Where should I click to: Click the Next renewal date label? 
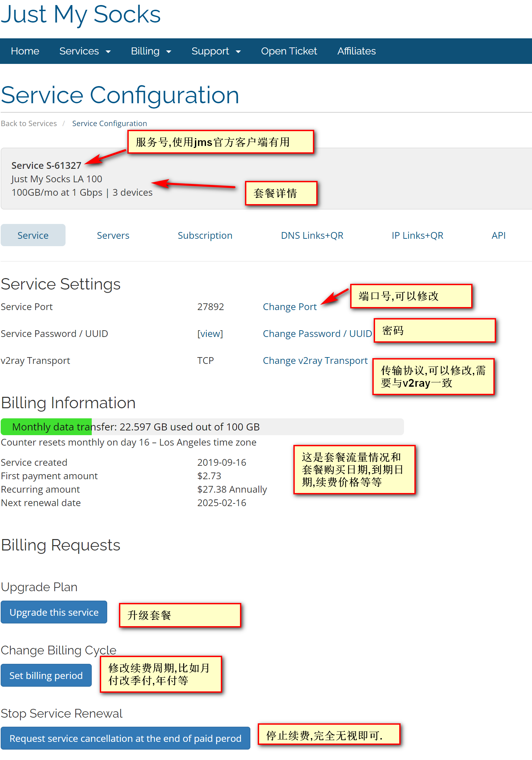[41, 503]
